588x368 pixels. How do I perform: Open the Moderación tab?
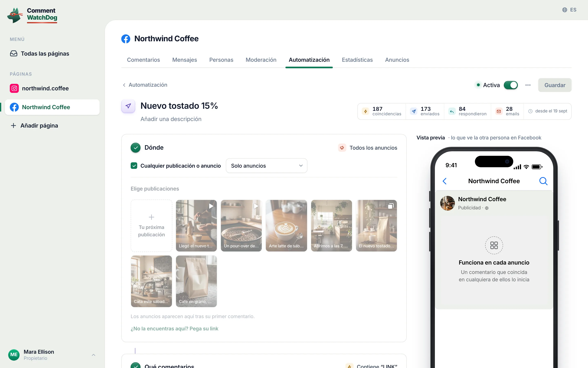point(261,60)
